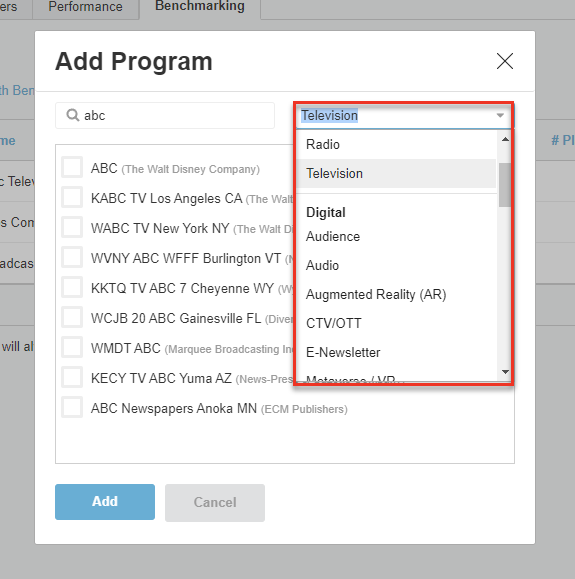Click the search magnifier icon
This screenshot has width=575, height=579.
coord(72,115)
